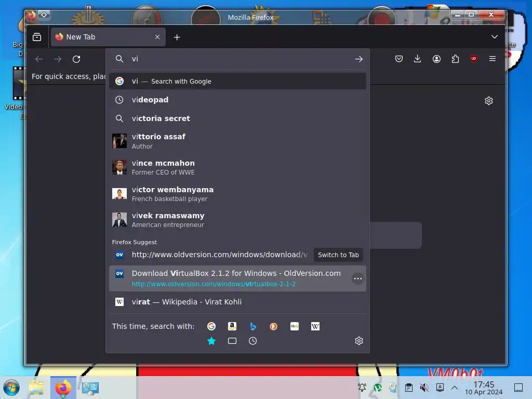Open oldversion.com/windows/download URL suggestion

(x=219, y=255)
